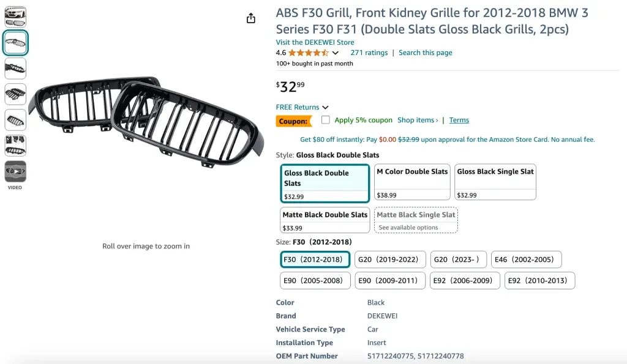Screen dimensions: 627x364
Task: Click the 4.6 star rating stars
Action: (x=306, y=53)
